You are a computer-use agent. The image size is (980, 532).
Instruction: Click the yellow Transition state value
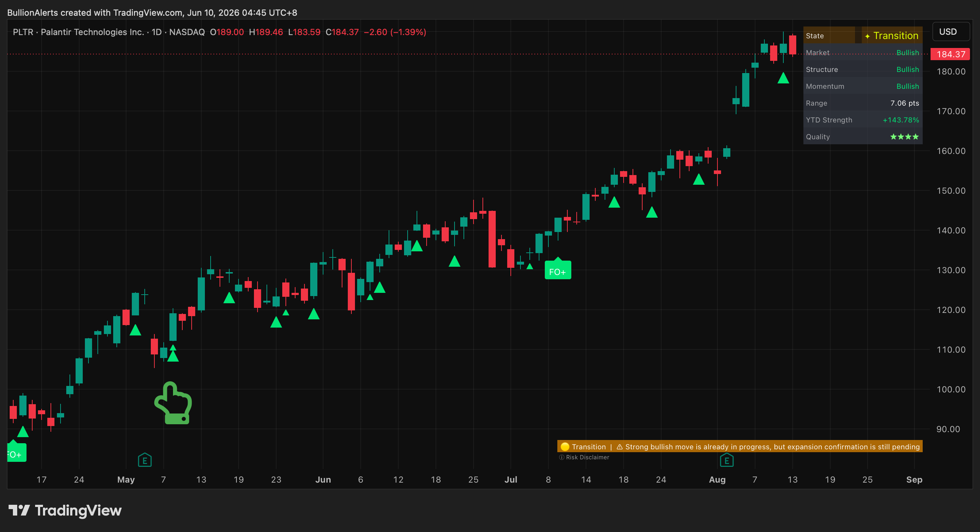[x=892, y=35]
